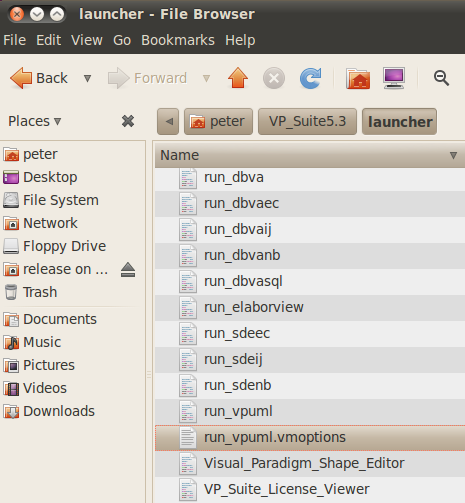Open Downloads bookmark in sidebar

tap(73, 411)
